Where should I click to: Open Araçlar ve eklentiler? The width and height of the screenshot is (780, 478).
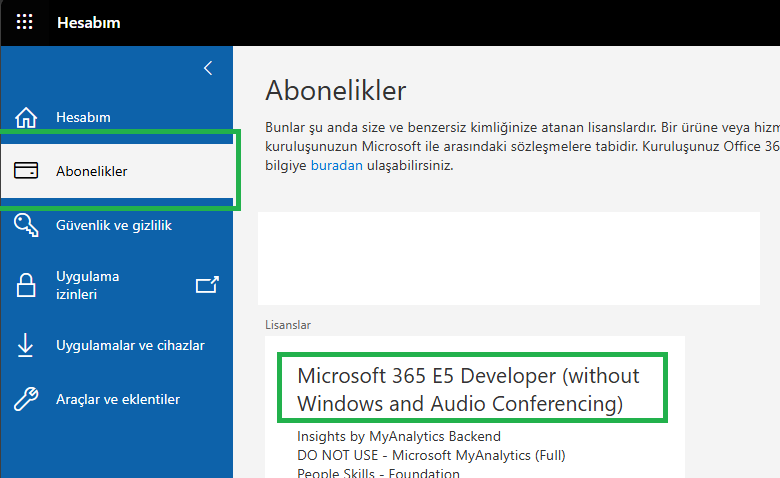(117, 399)
